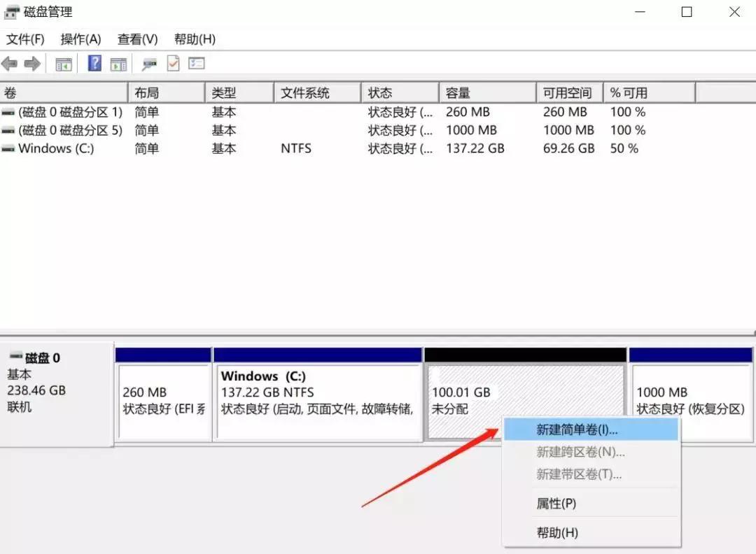Click the checkmark properties toolbar icon
756x554 pixels.
coord(171,63)
